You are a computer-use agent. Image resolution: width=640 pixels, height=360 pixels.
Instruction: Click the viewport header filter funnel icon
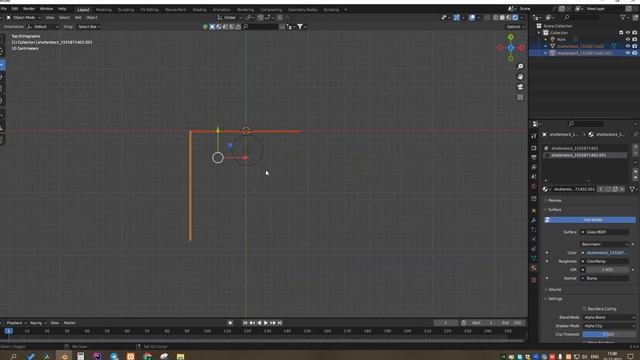point(300,27)
